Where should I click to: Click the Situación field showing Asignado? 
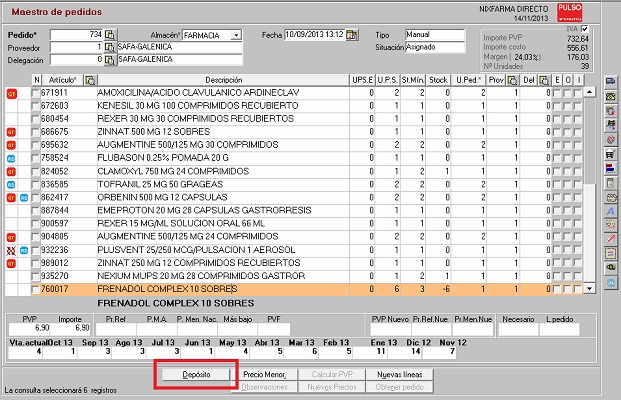pyautogui.click(x=434, y=48)
